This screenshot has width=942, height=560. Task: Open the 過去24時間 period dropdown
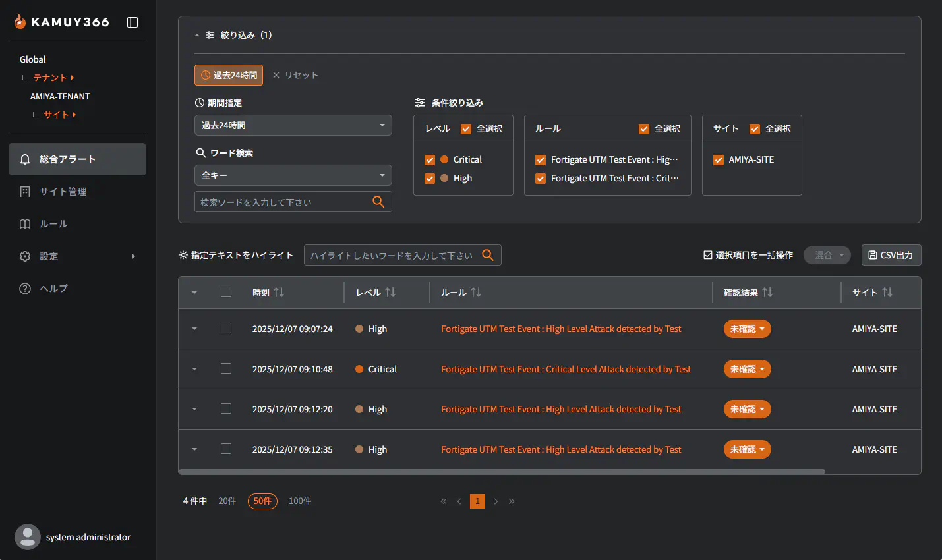(x=293, y=125)
